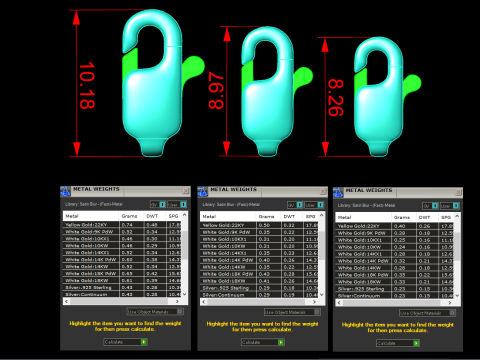This screenshot has height=360, width=480.
Task: Click the scroll-right arrow of the right panel's metal list
Action: 450,303
